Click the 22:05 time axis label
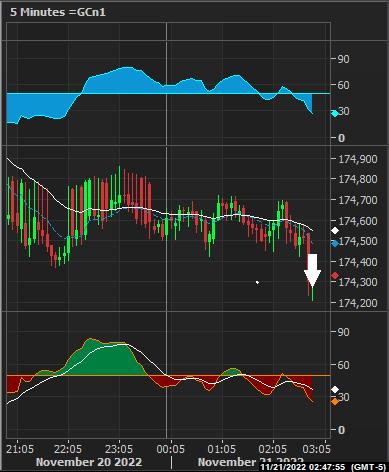The width and height of the screenshot is (389, 472). coord(68,449)
